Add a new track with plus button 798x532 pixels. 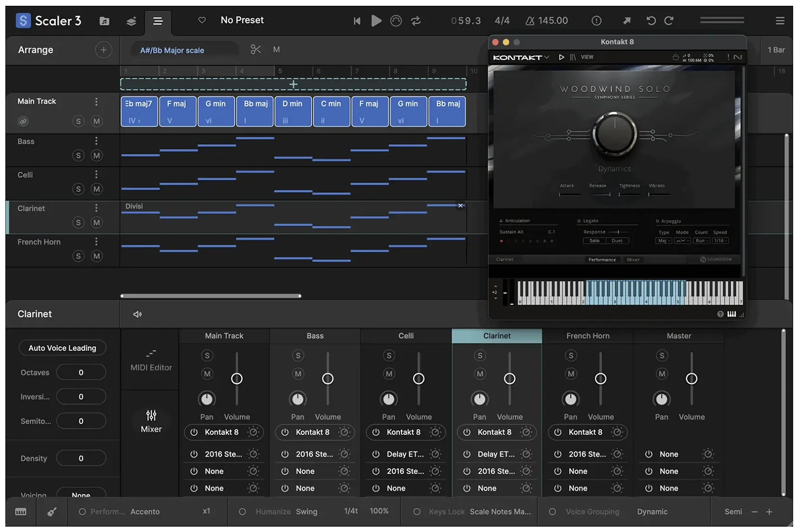click(x=103, y=50)
